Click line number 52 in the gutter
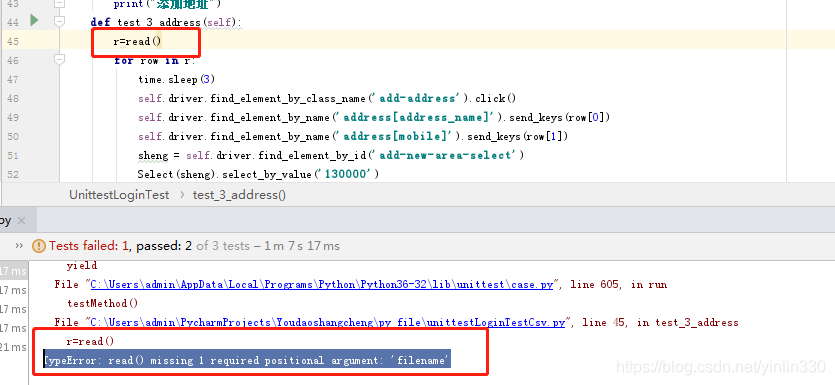This screenshot has height=385, width=835. coord(13,175)
